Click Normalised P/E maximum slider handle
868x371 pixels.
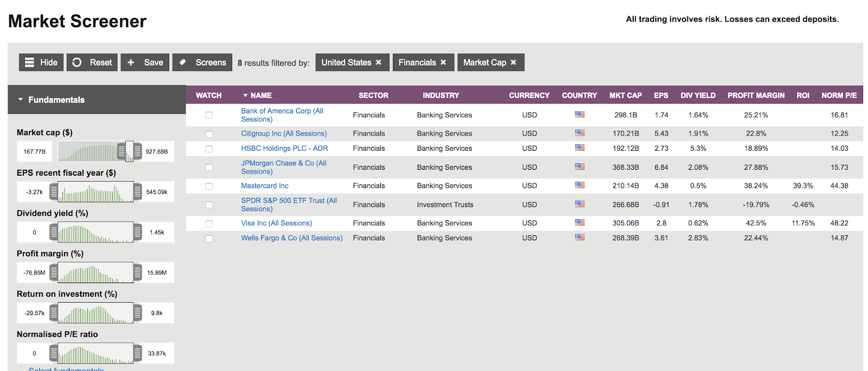pos(138,353)
